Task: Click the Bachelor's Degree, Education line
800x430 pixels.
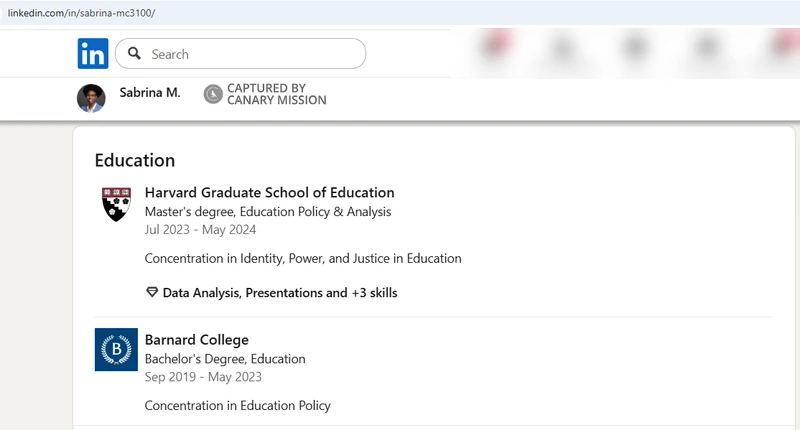Action: pyautogui.click(x=225, y=359)
